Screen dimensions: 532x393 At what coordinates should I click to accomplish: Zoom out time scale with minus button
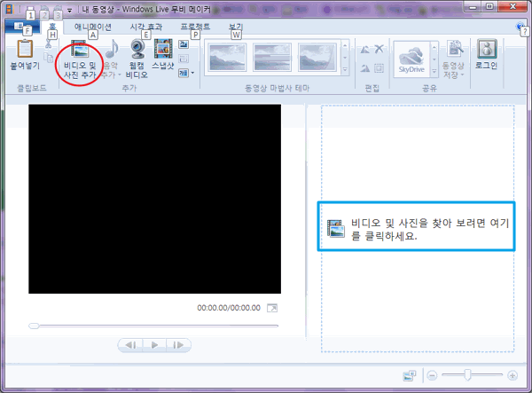tap(432, 375)
